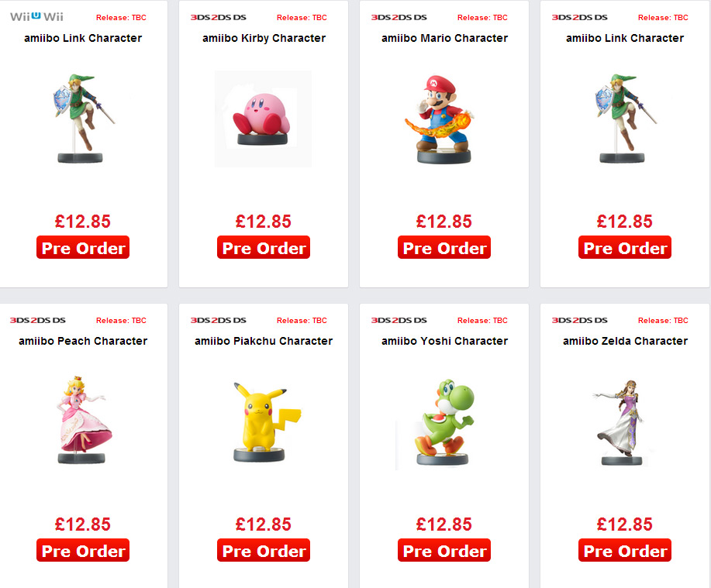The height and width of the screenshot is (588, 711).
Task: Click the Wii U Wii platform logo
Action: 36,17
